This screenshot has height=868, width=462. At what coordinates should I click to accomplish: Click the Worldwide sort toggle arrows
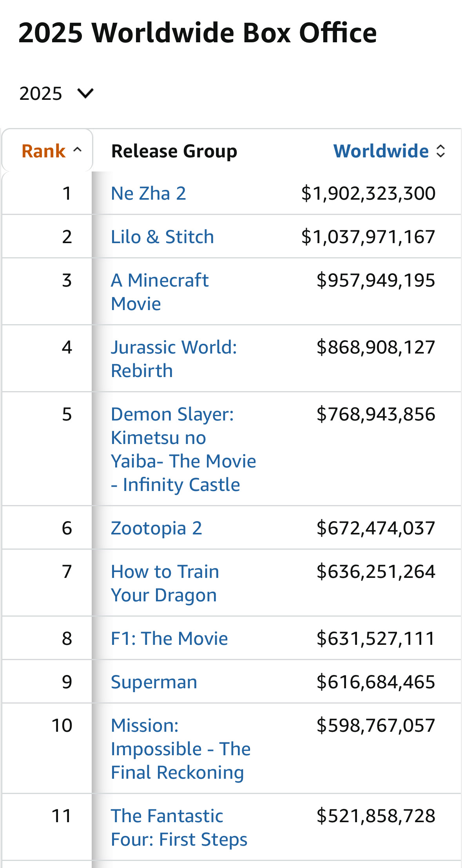[x=441, y=151]
